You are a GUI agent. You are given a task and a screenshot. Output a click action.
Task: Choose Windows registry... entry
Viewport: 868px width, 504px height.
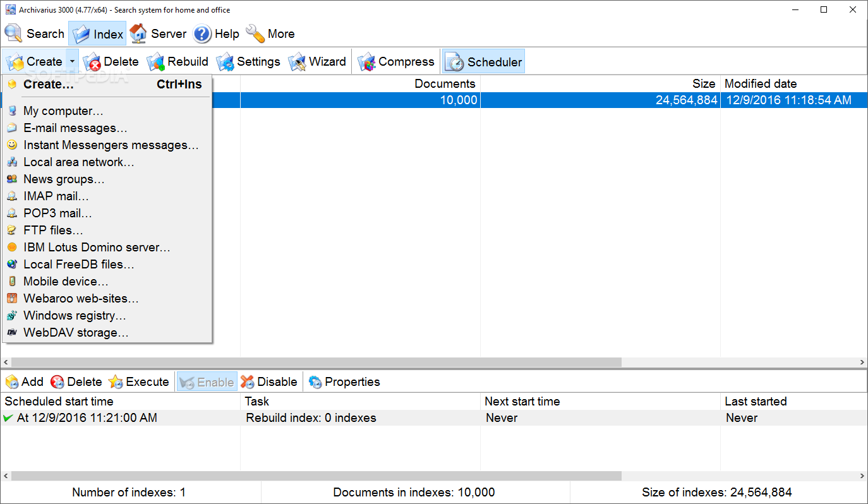107,316
